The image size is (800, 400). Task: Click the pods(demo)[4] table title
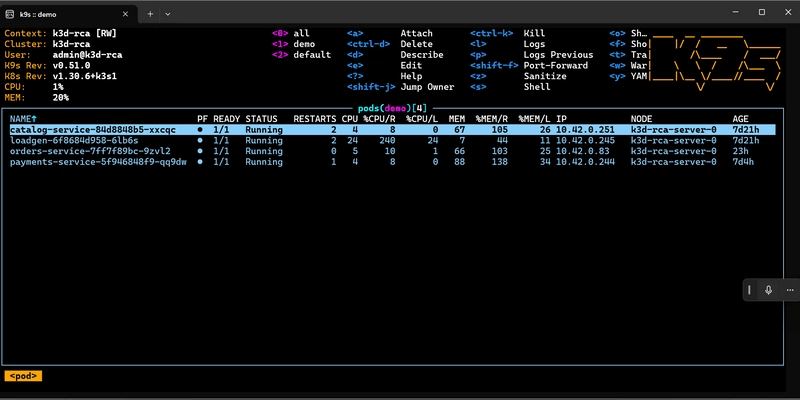point(392,108)
